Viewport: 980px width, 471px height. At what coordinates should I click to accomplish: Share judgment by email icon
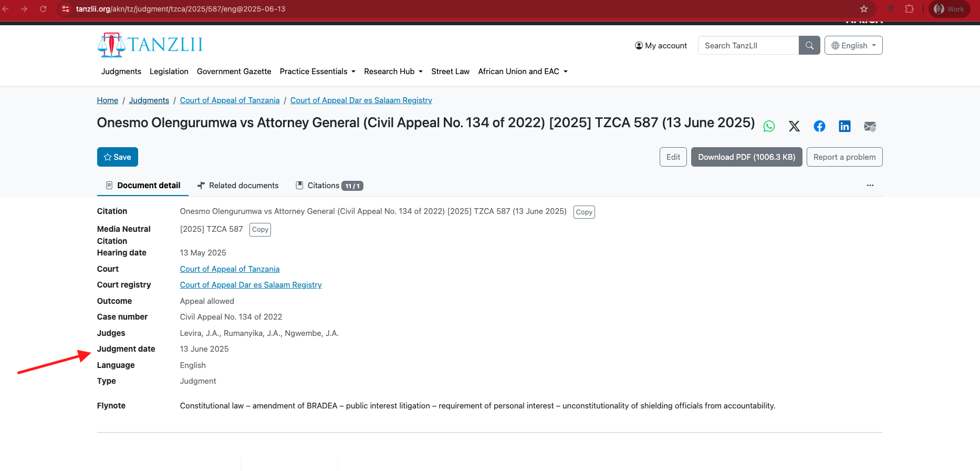870,126
